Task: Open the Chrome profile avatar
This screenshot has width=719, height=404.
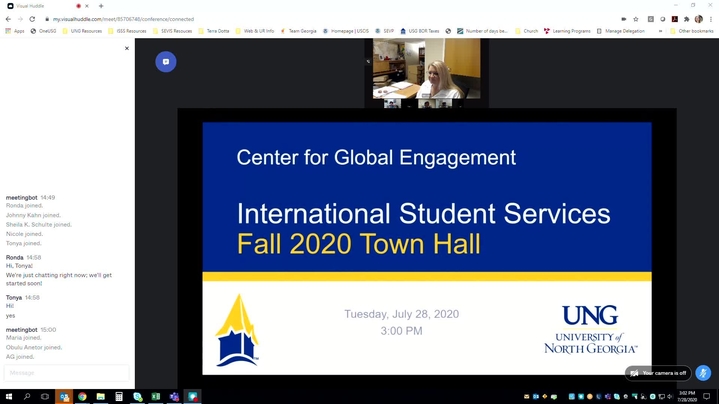Action: tap(698, 19)
